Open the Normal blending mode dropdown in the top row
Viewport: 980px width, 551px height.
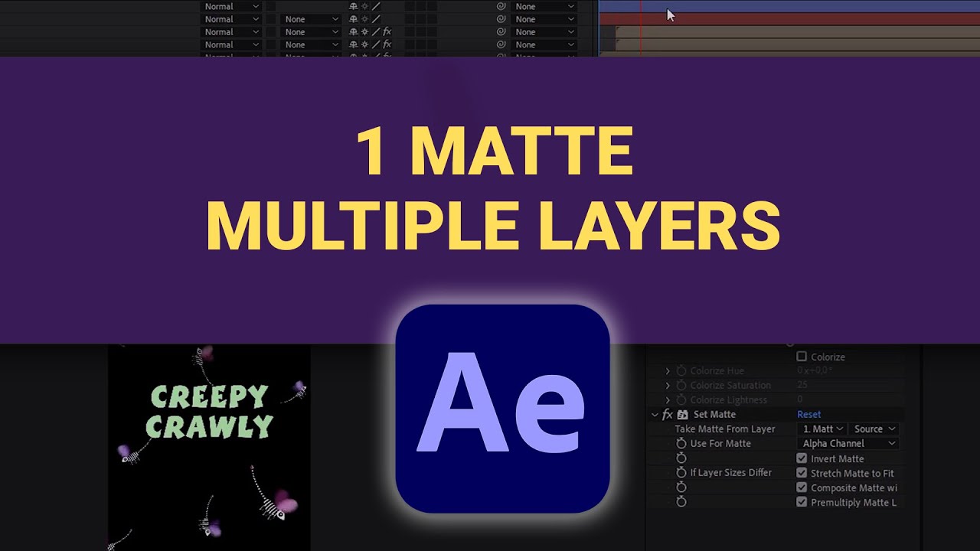(x=231, y=6)
